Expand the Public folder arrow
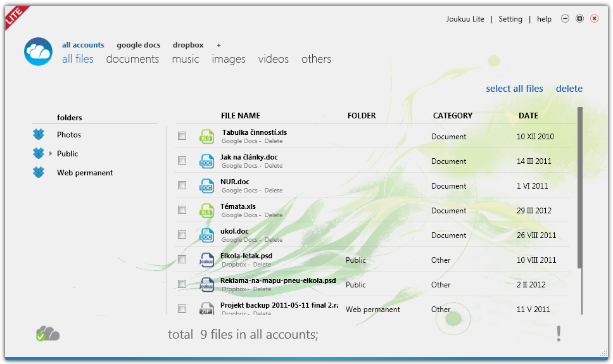The width and height of the screenshot is (613, 364). coord(51,154)
